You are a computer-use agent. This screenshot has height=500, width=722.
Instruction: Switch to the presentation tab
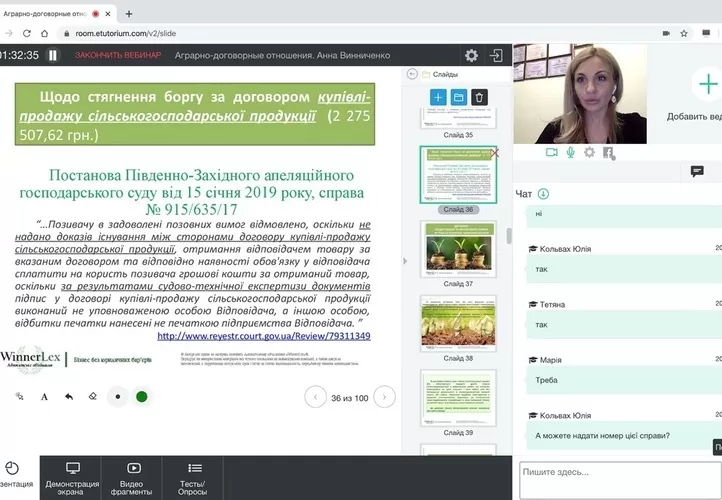point(17,478)
